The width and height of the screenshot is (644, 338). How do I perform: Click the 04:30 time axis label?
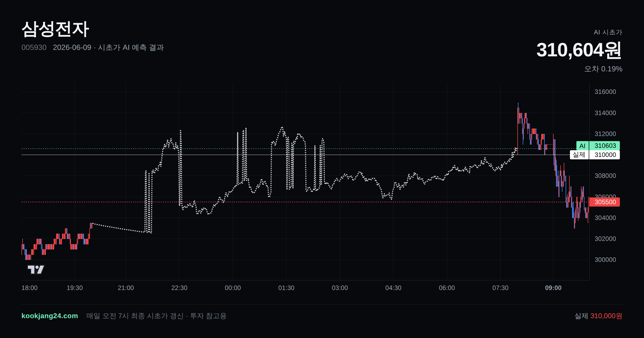coord(393,288)
